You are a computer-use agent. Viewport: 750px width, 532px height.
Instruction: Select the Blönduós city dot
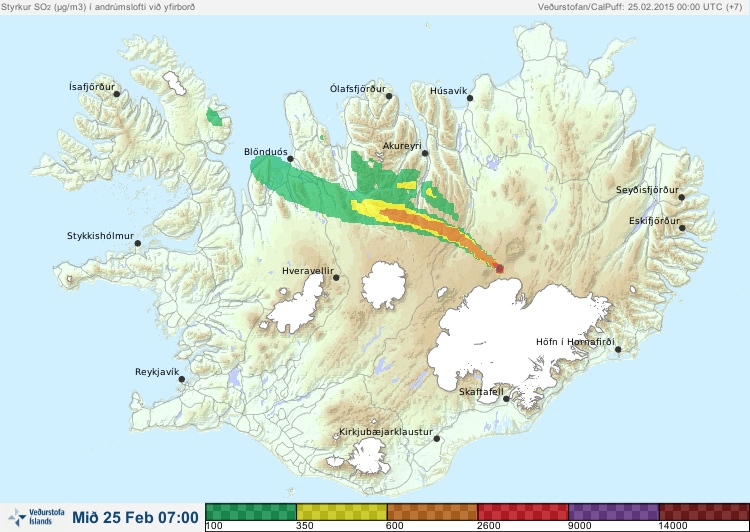[x=290, y=159]
